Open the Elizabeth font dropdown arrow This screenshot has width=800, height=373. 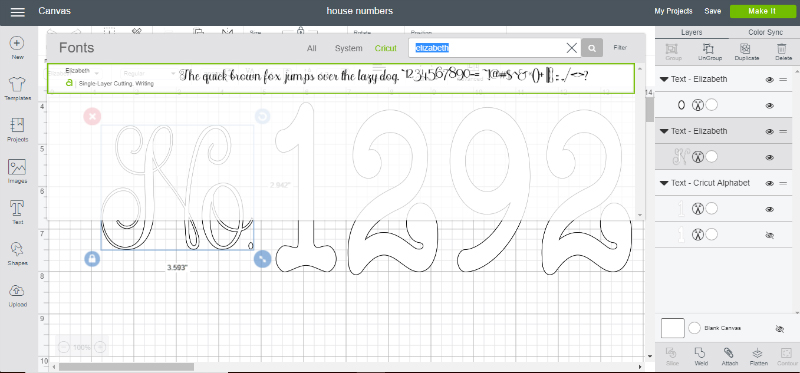[96, 74]
